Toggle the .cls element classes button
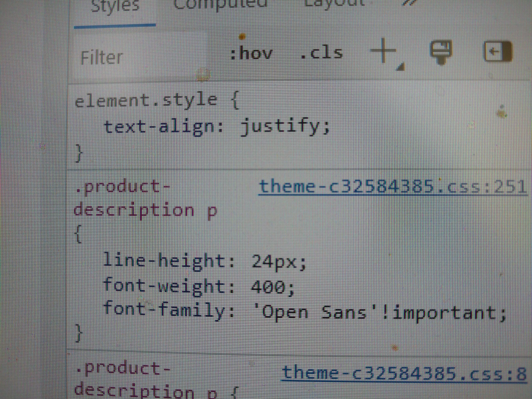532x399 pixels. click(x=322, y=53)
